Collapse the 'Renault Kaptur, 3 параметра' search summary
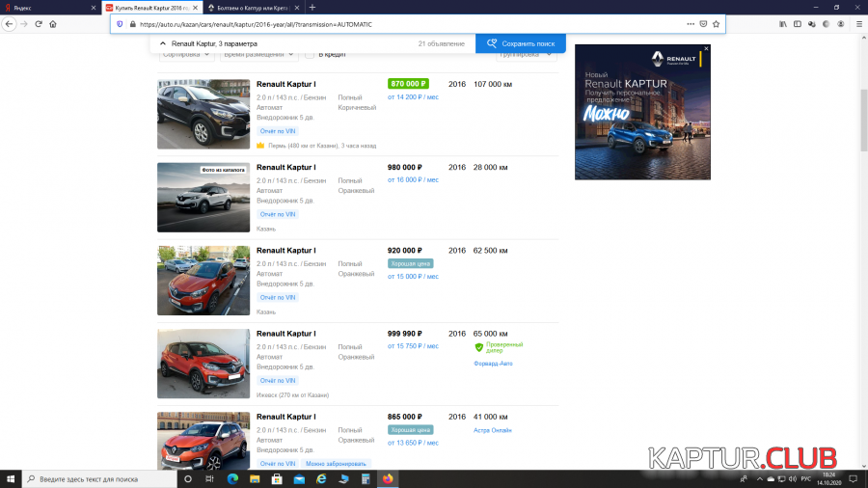This screenshot has height=488, width=868. [163, 43]
